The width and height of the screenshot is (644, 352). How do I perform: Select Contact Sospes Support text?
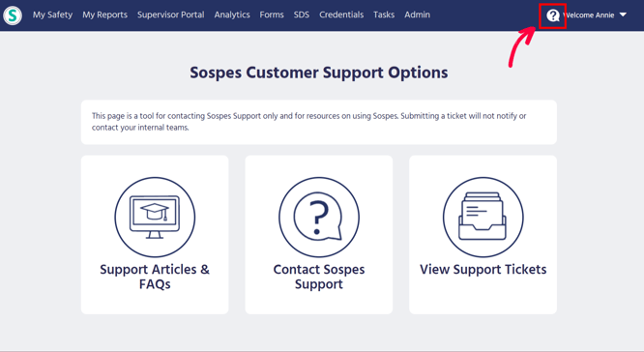319,277
